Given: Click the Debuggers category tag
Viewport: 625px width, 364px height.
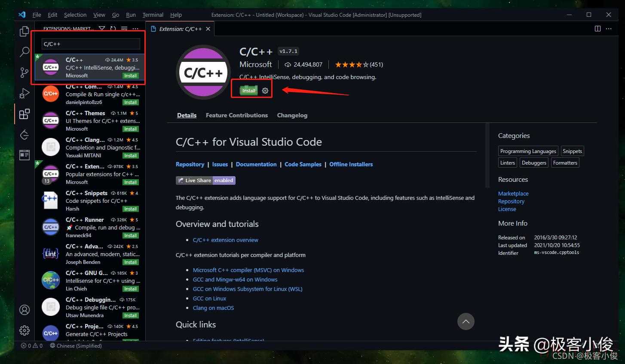Looking at the screenshot, I should pos(534,162).
